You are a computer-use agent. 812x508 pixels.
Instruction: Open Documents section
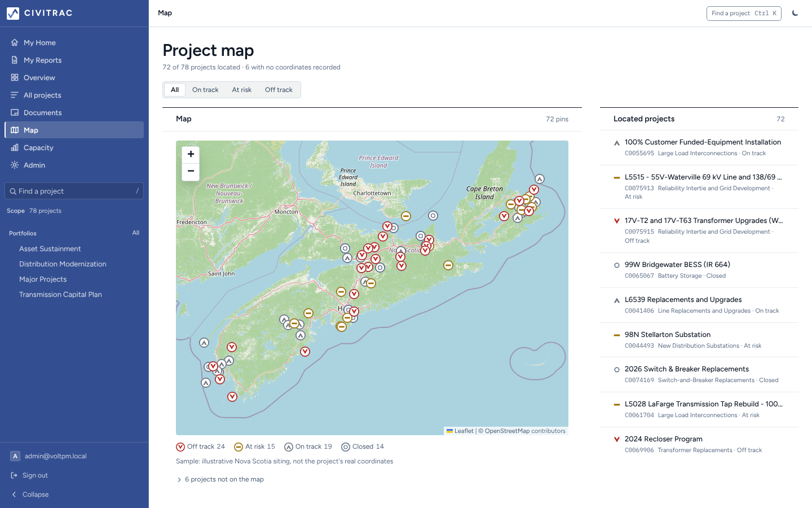(x=74, y=112)
